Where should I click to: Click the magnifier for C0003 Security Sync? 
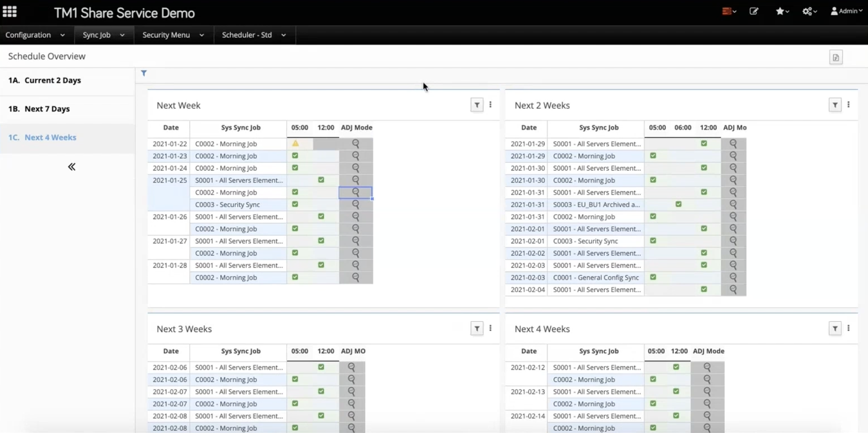coord(355,204)
